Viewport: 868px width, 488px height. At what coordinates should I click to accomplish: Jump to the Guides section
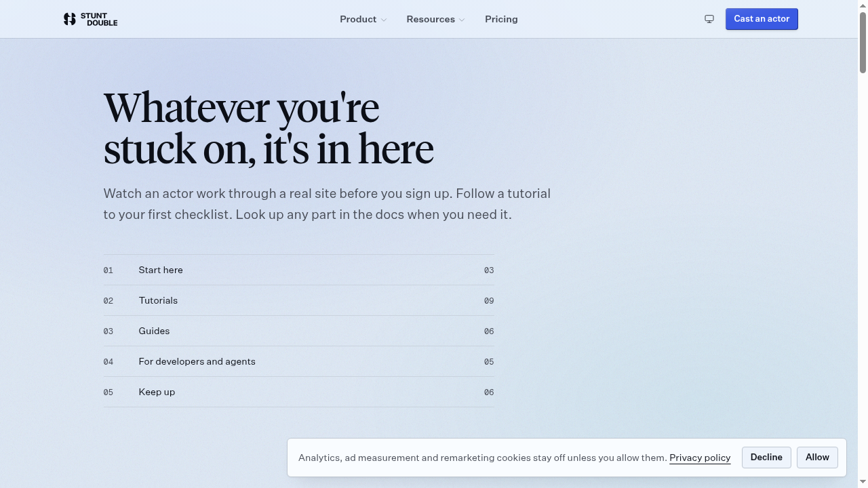[x=298, y=331]
